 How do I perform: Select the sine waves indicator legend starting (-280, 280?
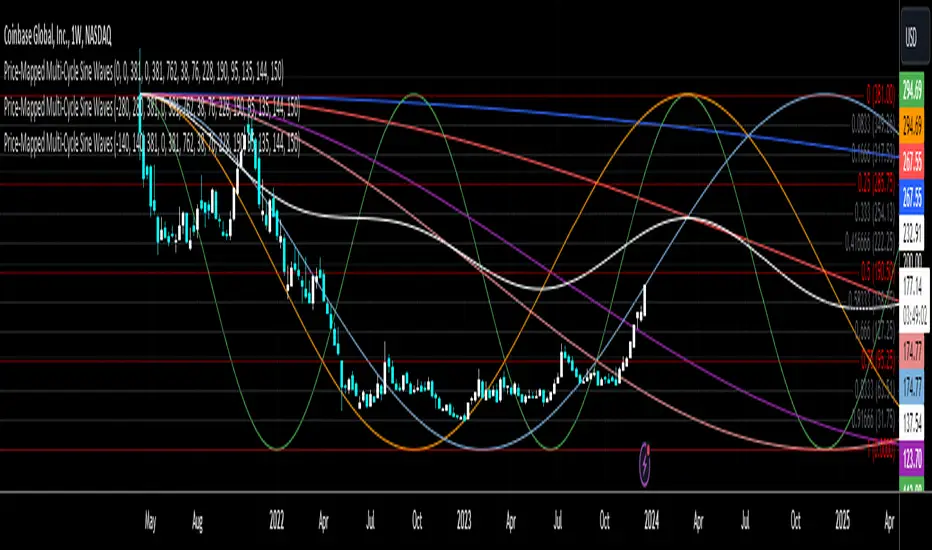point(152,107)
